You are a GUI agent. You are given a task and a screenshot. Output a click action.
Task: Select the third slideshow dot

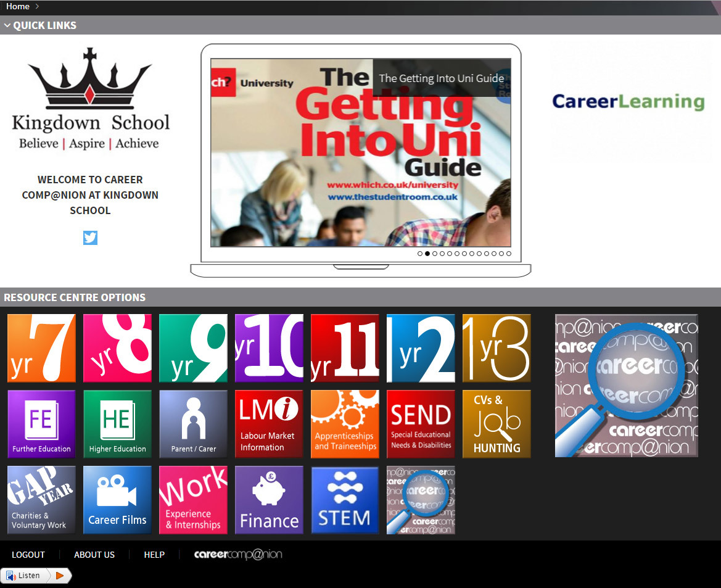coord(435,254)
